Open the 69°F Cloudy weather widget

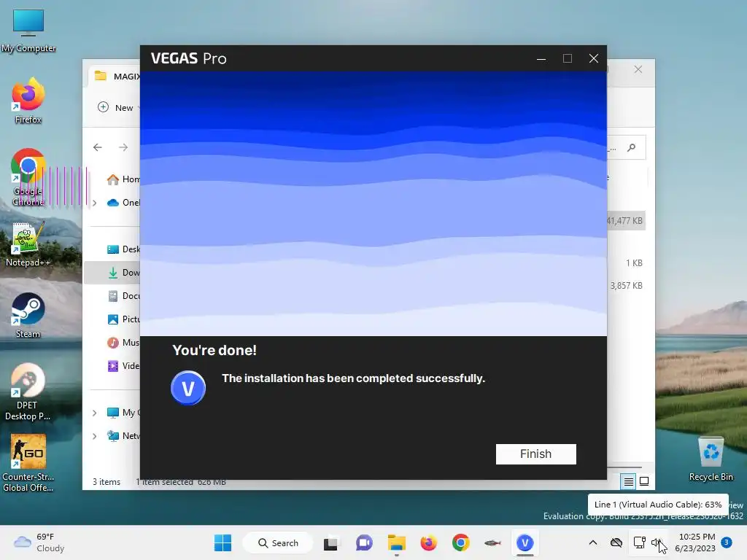pyautogui.click(x=39, y=542)
